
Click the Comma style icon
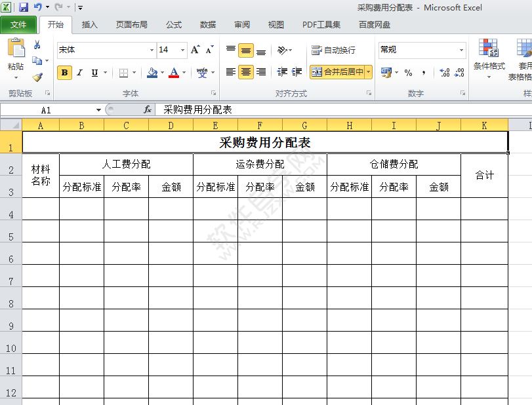(x=424, y=73)
